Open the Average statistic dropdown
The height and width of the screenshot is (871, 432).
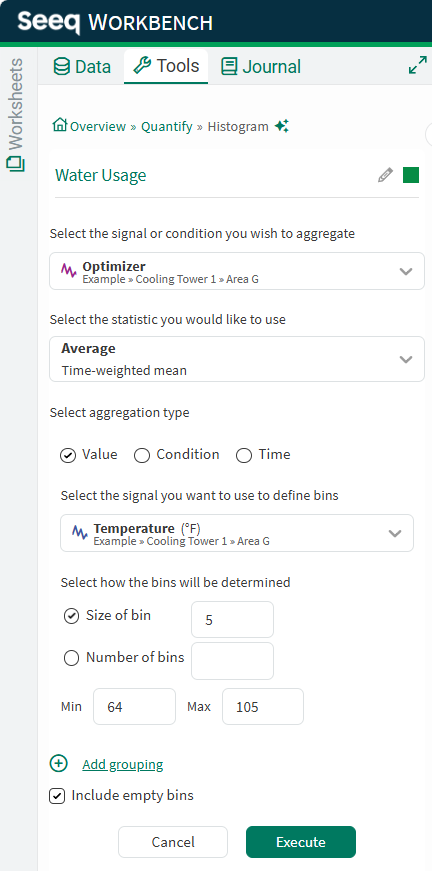click(237, 358)
